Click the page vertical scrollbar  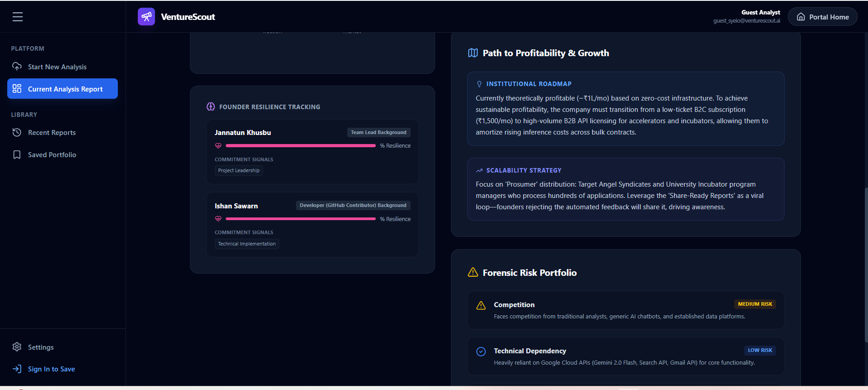pyautogui.click(x=866, y=265)
